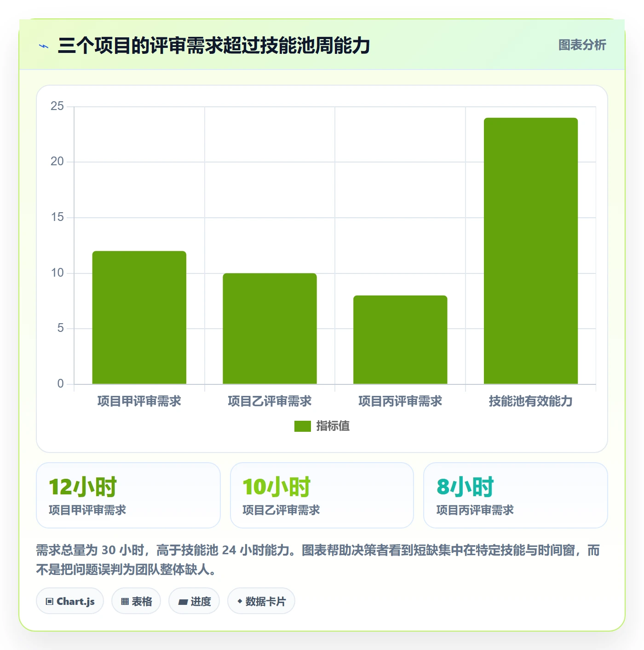The width and height of the screenshot is (644, 650).
Task: Click the 项目乙评审需求 caption under 10小时
Action: coord(281,510)
